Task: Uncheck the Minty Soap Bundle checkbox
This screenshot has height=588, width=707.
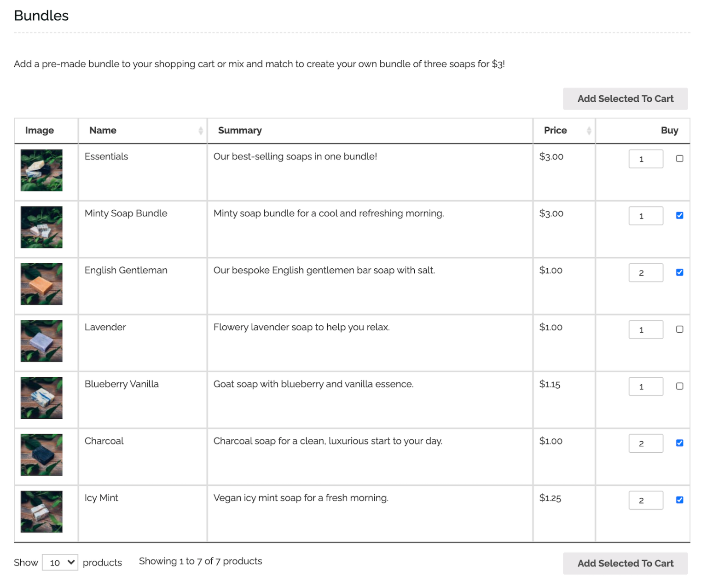Action: click(679, 215)
